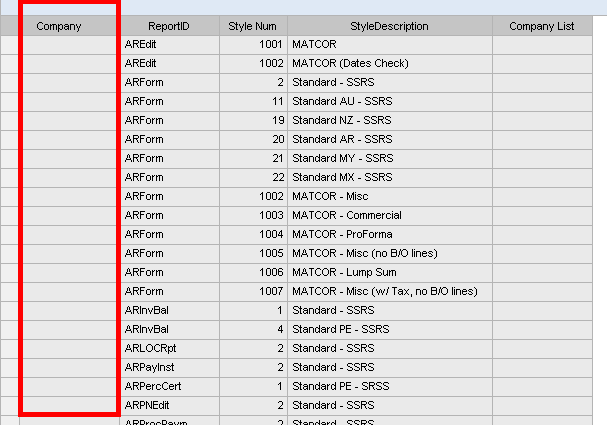Select the AREdit cell for style 1002

(x=170, y=63)
